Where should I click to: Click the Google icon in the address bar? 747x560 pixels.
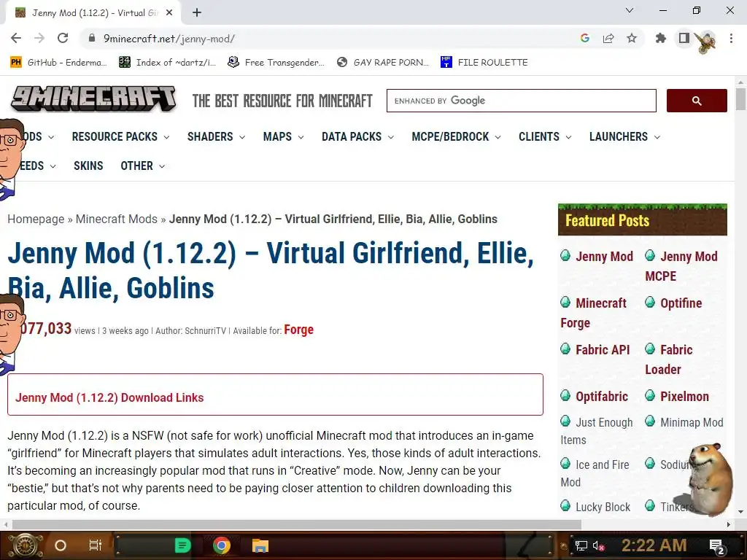tap(585, 38)
